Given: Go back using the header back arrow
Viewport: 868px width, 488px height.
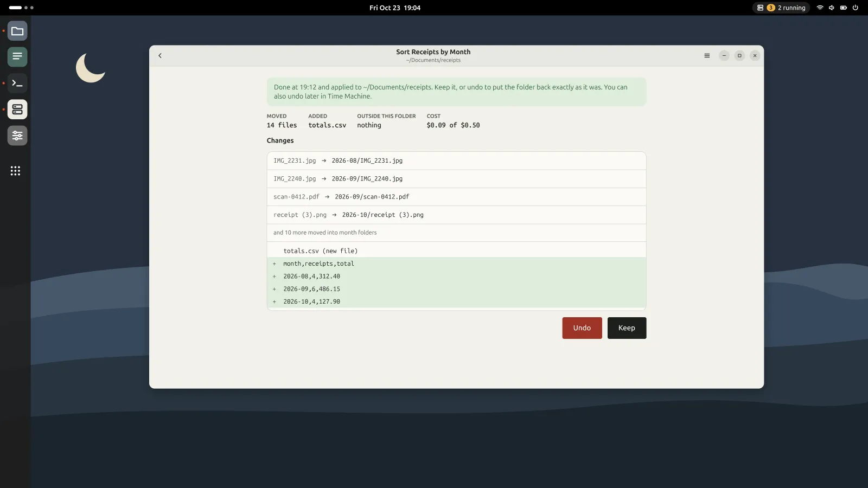Looking at the screenshot, I should (160, 56).
